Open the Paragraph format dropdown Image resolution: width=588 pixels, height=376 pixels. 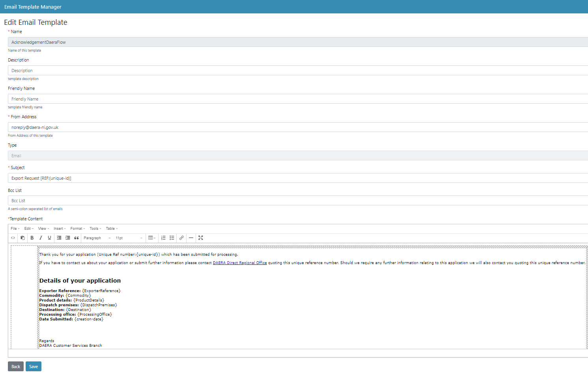97,238
